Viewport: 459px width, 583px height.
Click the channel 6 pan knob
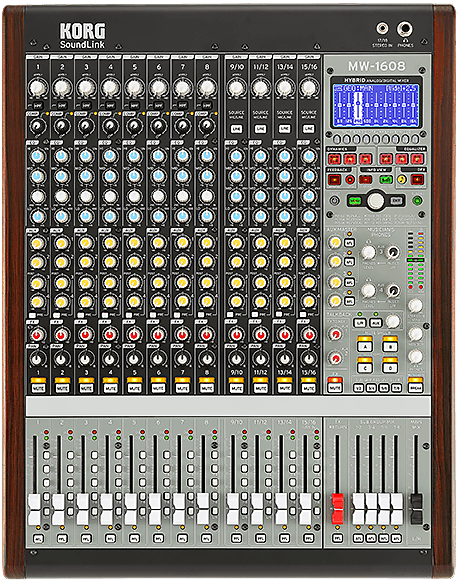tap(158, 359)
